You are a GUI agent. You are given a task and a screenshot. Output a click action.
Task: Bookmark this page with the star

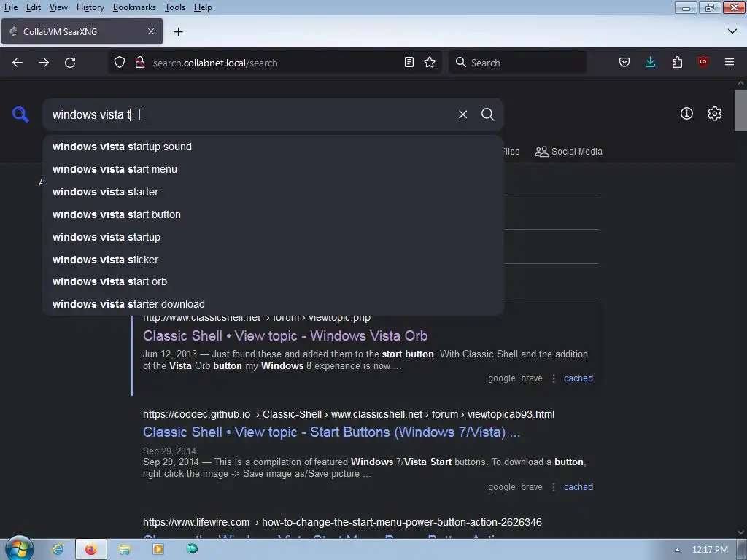430,63
